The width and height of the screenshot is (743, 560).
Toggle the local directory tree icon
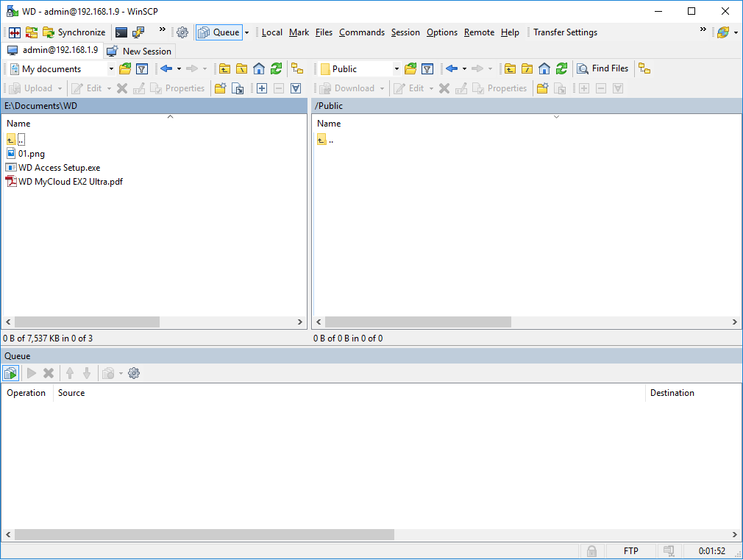coord(297,68)
